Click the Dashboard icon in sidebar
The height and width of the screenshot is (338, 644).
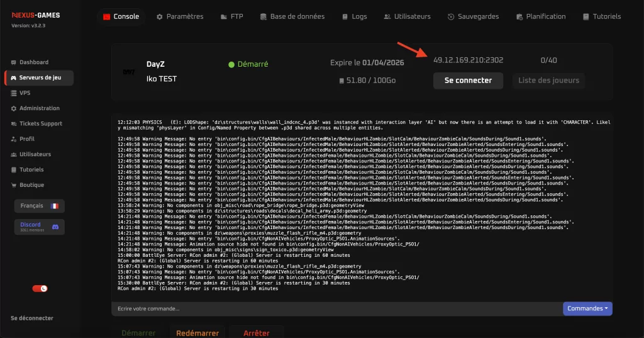pyautogui.click(x=14, y=62)
